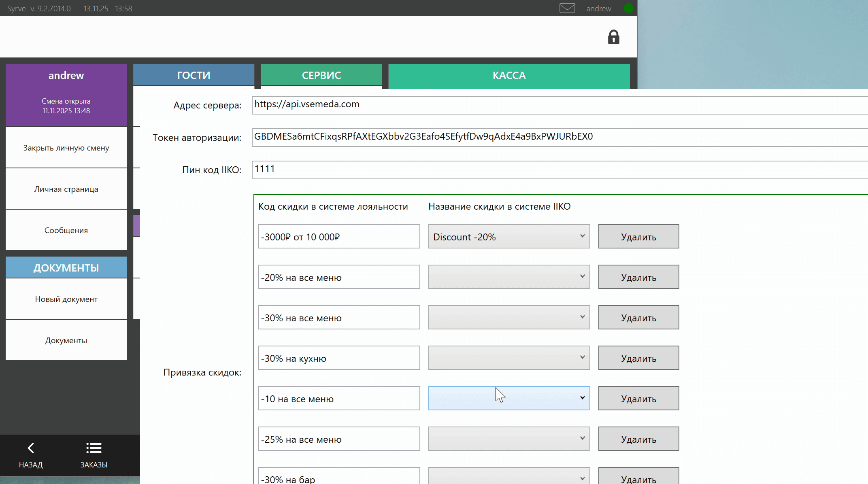Image resolution: width=868 pixels, height=484 pixels.
Task: Open Личная страница
Action: coord(66,189)
